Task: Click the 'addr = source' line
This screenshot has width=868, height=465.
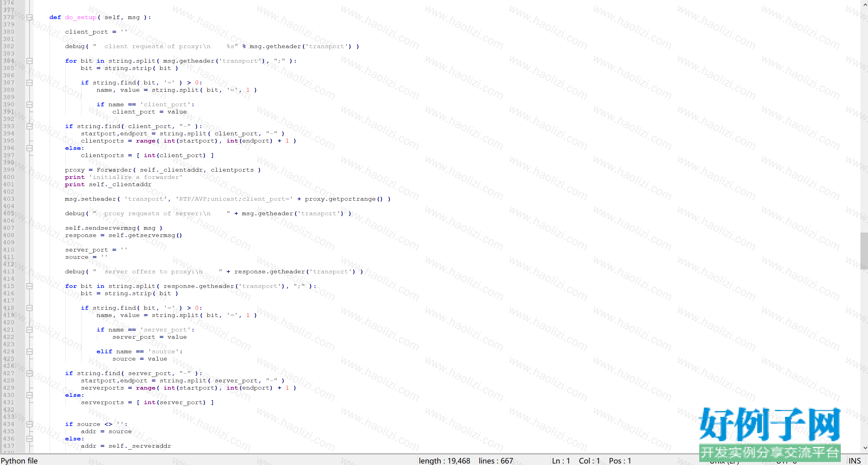Action: point(107,431)
